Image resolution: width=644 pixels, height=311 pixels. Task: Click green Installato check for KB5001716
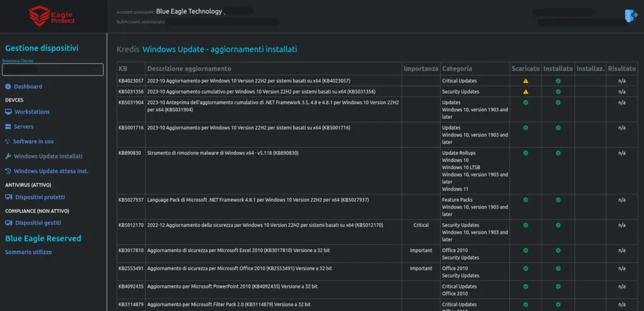pos(558,128)
